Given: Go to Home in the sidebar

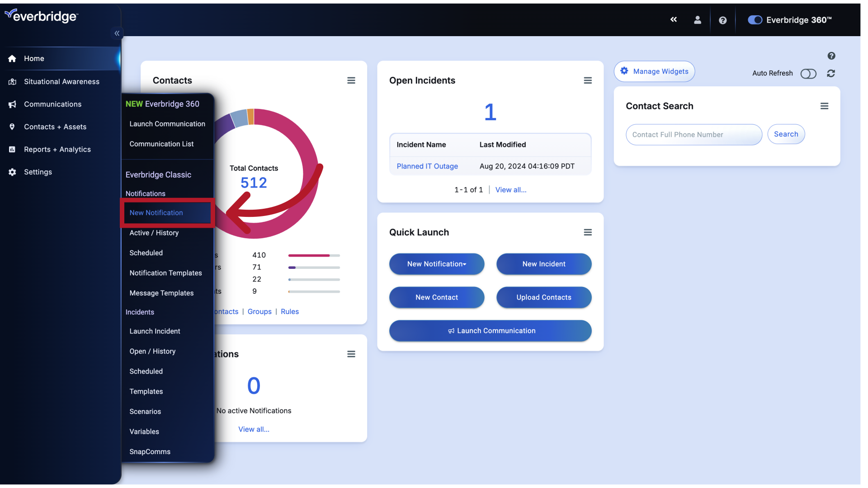Looking at the screenshot, I should click(x=60, y=59).
